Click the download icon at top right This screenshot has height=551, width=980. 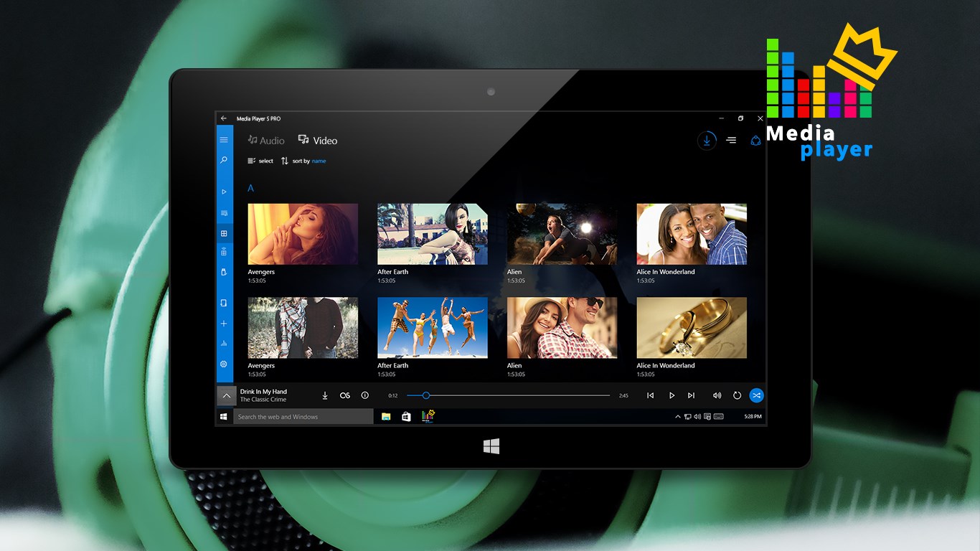pyautogui.click(x=706, y=140)
